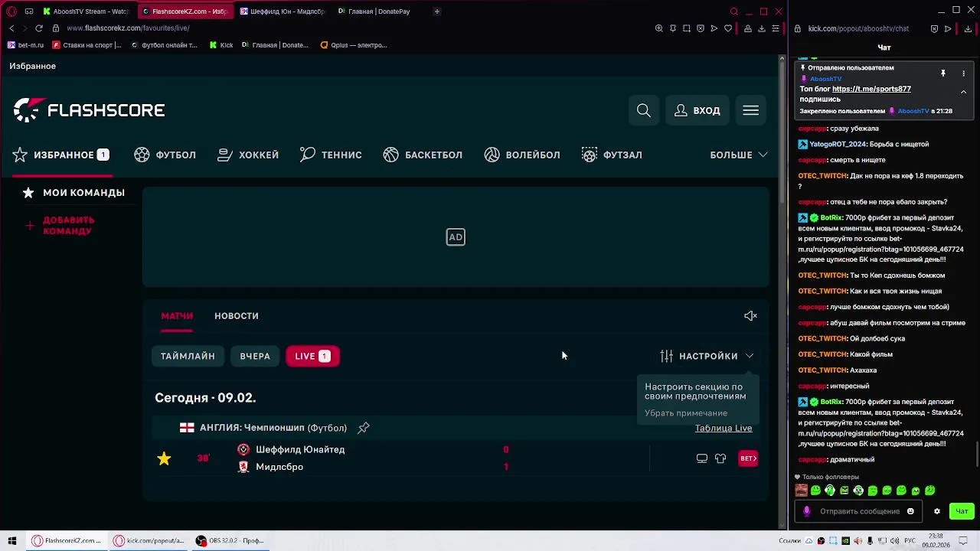Switch to the НОВОСТИ tab
This screenshot has height=551, width=980.
(x=237, y=316)
